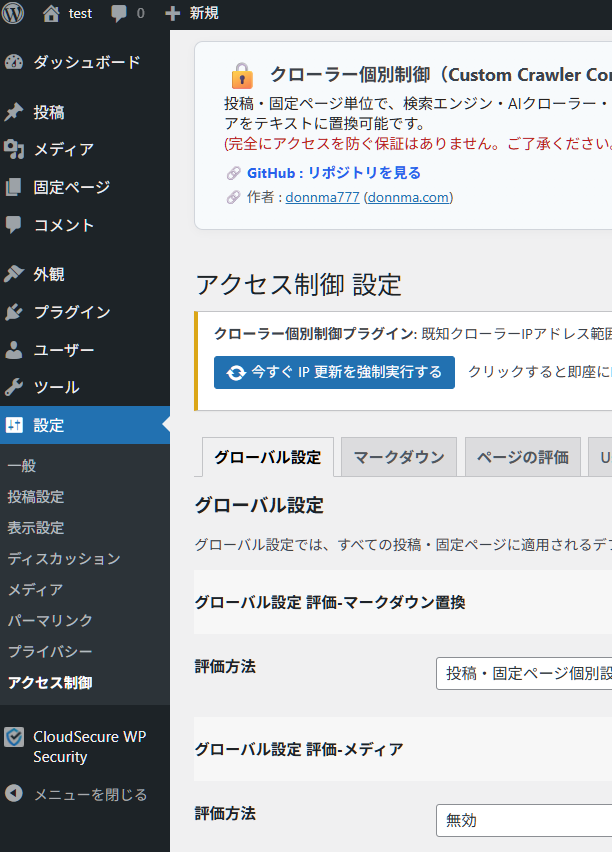
Task: Click 今すぐ IP 更新を強制実行する button
Action: [334, 372]
